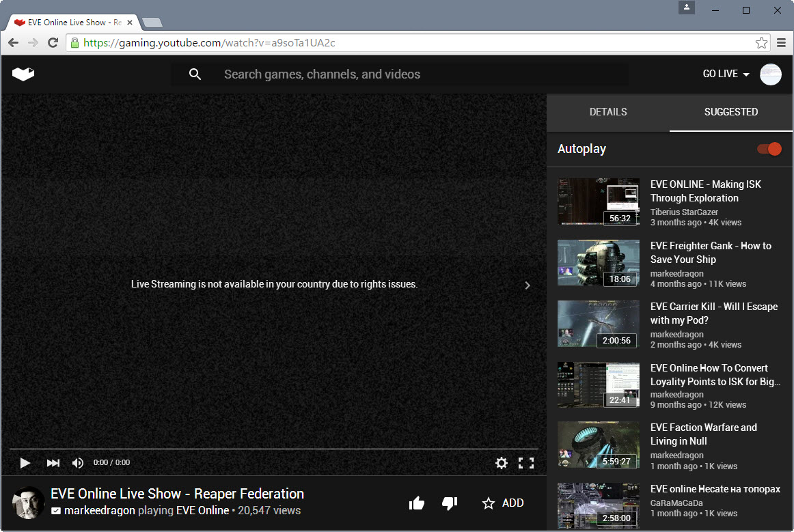Click the video title EVE Online Live Show
The height and width of the screenshot is (532, 794).
pyautogui.click(x=177, y=494)
